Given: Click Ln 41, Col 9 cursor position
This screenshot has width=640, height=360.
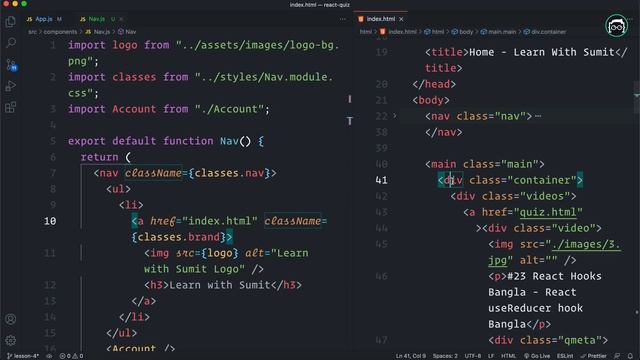Looking at the screenshot, I should pos(411,356).
